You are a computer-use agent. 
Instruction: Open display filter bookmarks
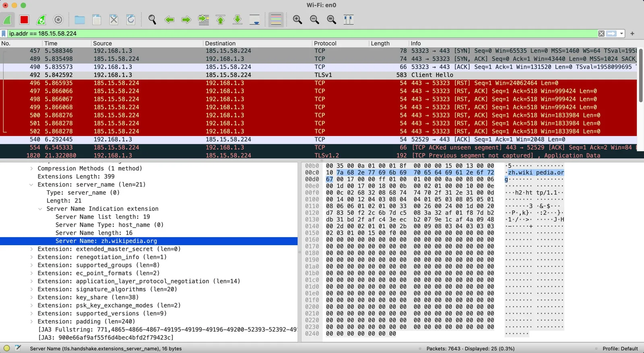tap(4, 33)
